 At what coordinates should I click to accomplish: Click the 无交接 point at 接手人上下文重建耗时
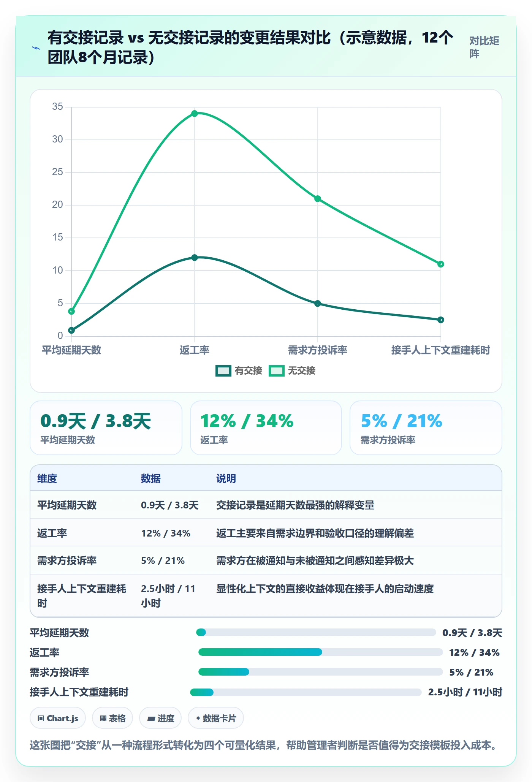pyautogui.click(x=441, y=264)
